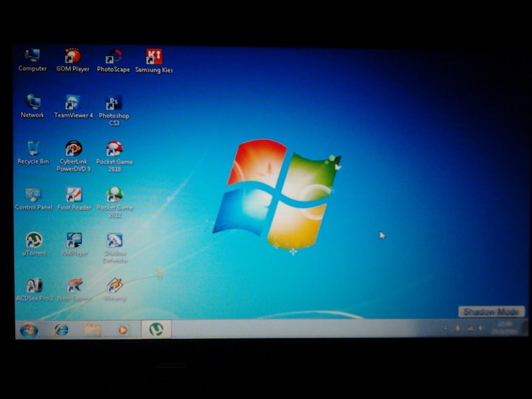Image resolution: width=532 pixels, height=399 pixels.
Task: Select the µTorrent desktop shortcut
Action: click(34, 244)
